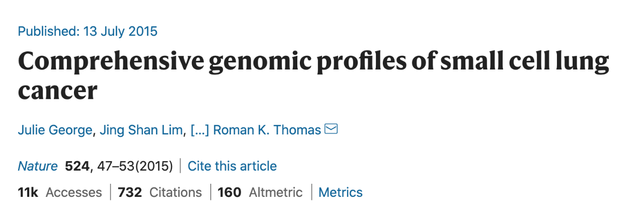Screen dimensions: 644x217
Task: Click the envelope icon beside Roman K. Thomas
Action: click(331, 129)
